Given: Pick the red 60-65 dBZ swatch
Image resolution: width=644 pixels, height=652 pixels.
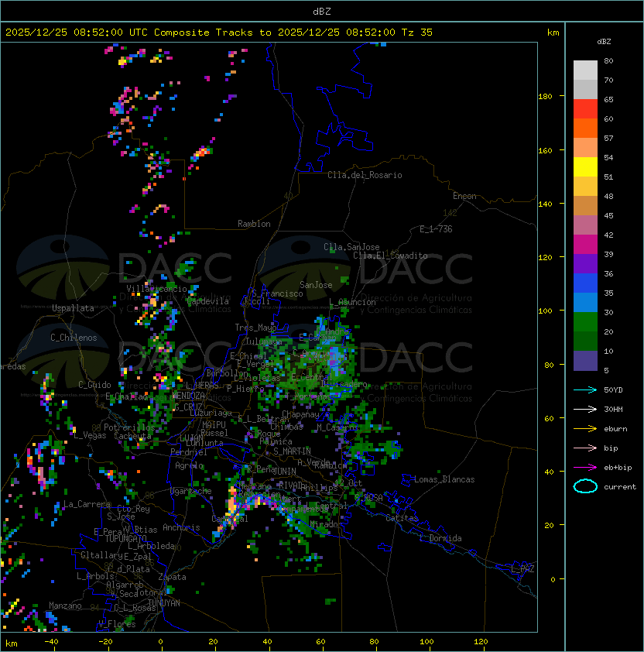Looking at the screenshot, I should click(x=585, y=109).
